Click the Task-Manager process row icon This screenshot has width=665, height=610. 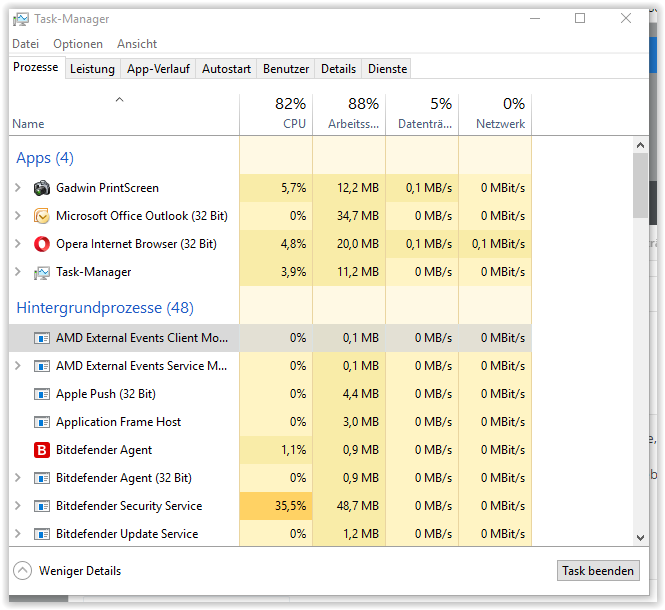coord(42,272)
